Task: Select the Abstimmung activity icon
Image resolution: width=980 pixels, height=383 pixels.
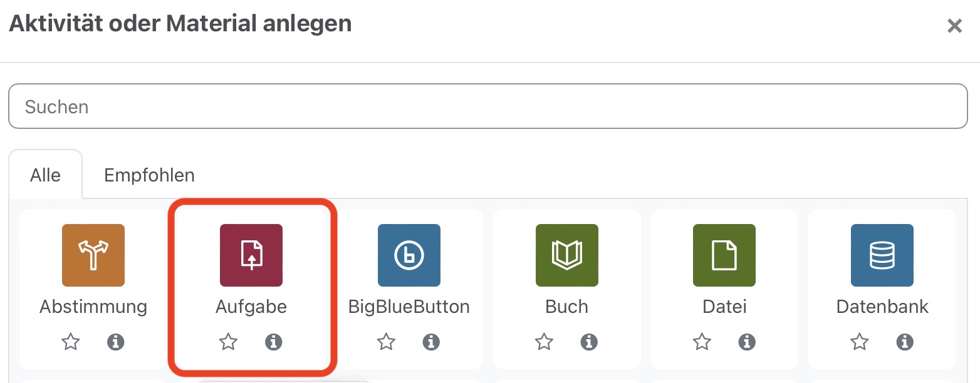Action: [93, 255]
